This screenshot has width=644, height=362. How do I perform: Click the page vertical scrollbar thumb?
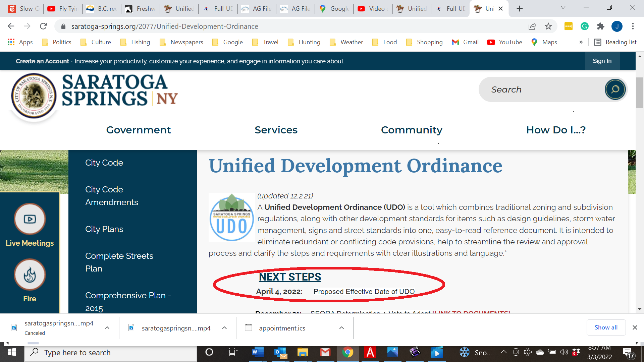(640, 93)
